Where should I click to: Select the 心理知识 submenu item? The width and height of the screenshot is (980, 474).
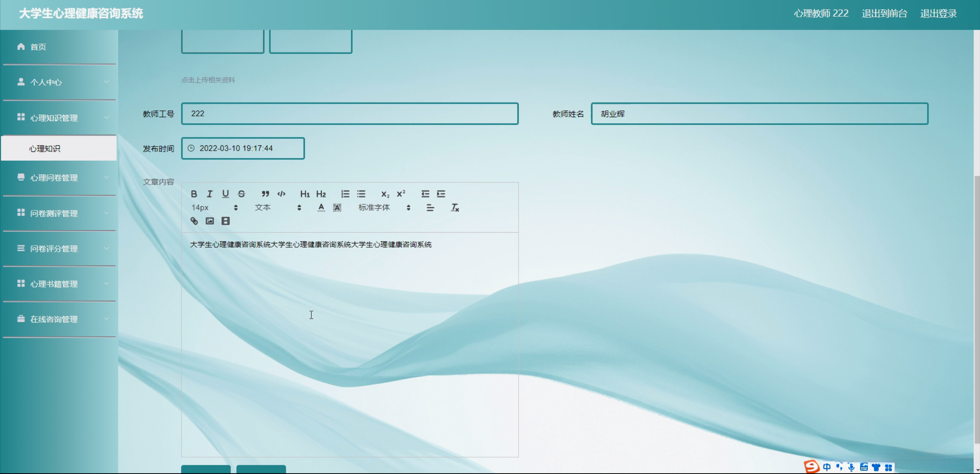(x=45, y=148)
